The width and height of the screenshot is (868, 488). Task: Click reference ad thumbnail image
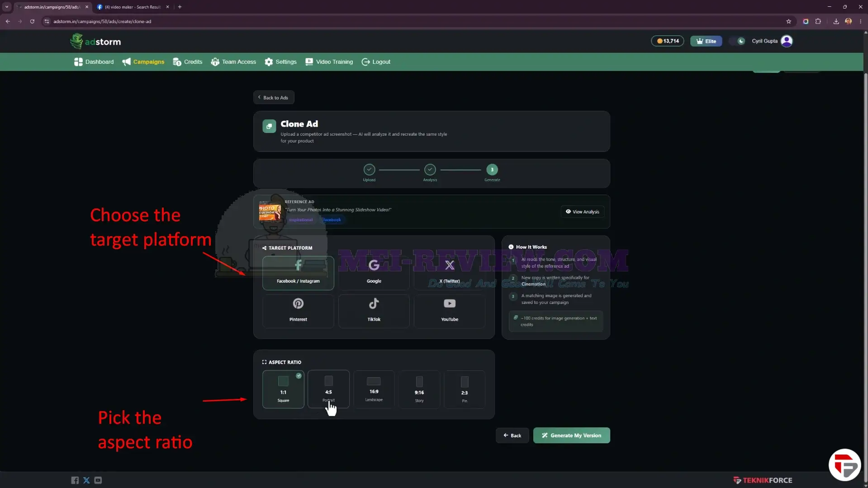click(270, 212)
